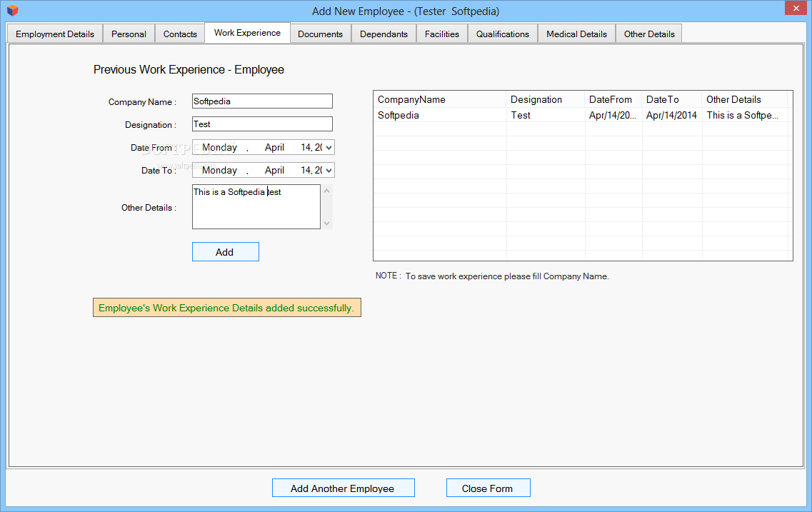Select the month April in Date To
The image size is (812, 512).
pos(274,171)
